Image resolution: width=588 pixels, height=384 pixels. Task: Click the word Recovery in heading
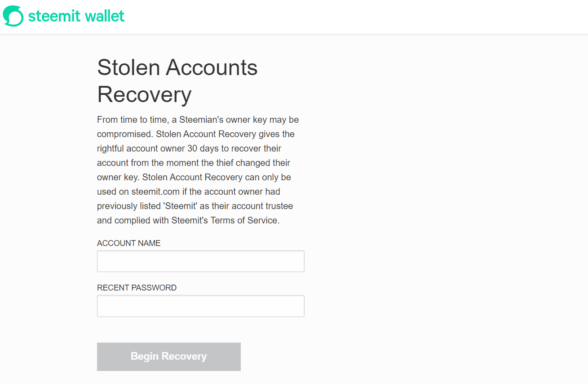144,94
